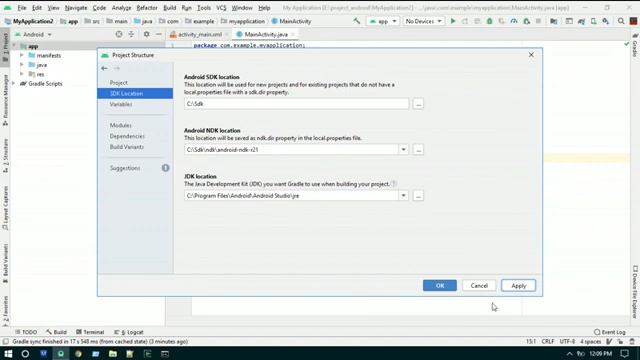Click the Sync Project with Gradle icon
This screenshot has height=360, width=640.
(581, 21)
